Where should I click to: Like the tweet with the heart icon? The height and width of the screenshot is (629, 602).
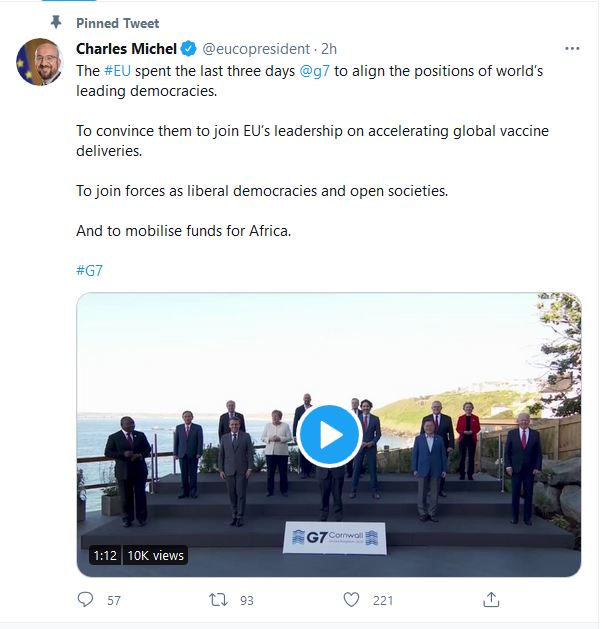351,600
